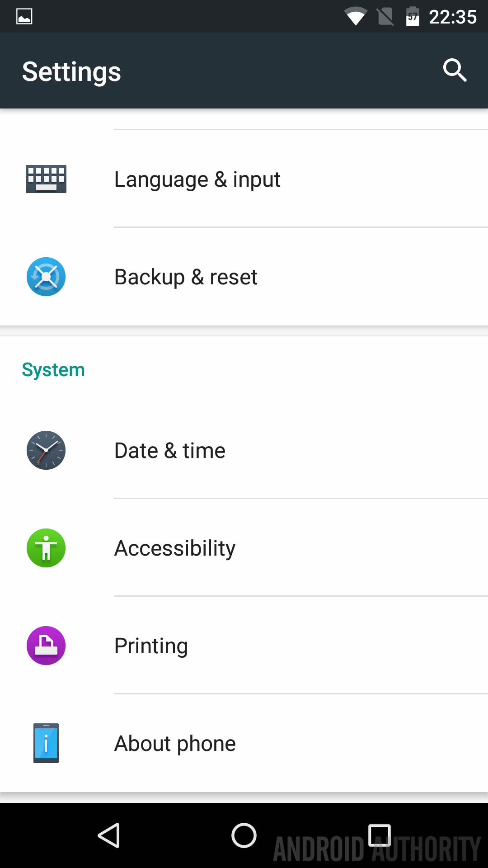Tap the screenshot notification icon in status bar
Screen dimensions: 488x868
(x=24, y=17)
